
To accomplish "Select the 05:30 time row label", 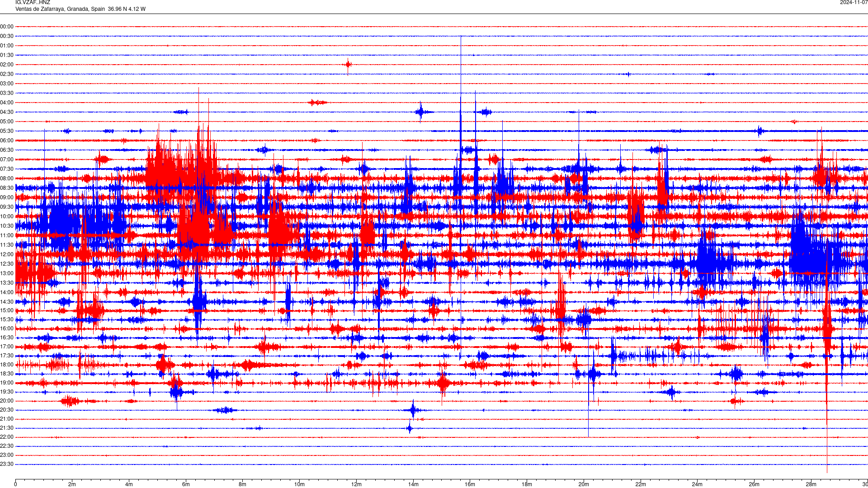I will [x=7, y=131].
